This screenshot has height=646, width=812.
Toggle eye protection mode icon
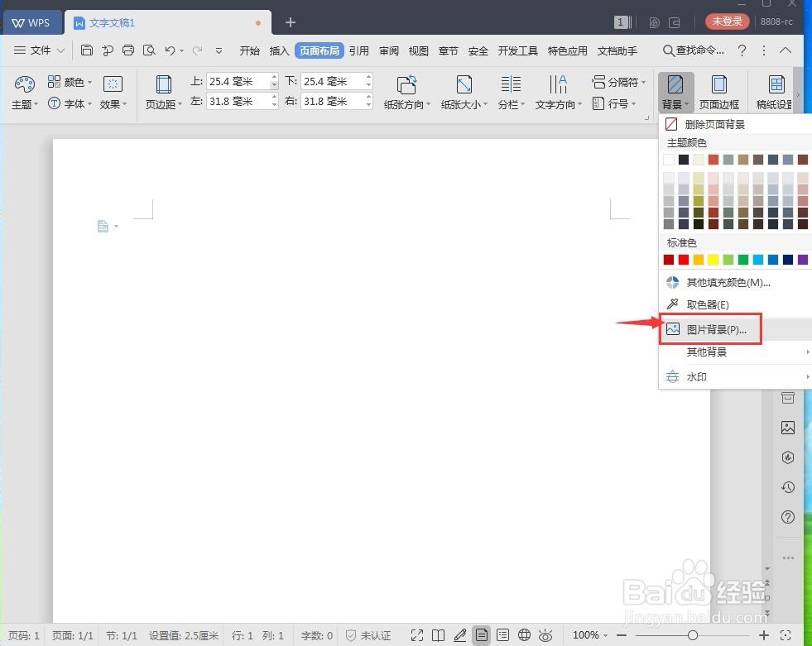(x=545, y=635)
